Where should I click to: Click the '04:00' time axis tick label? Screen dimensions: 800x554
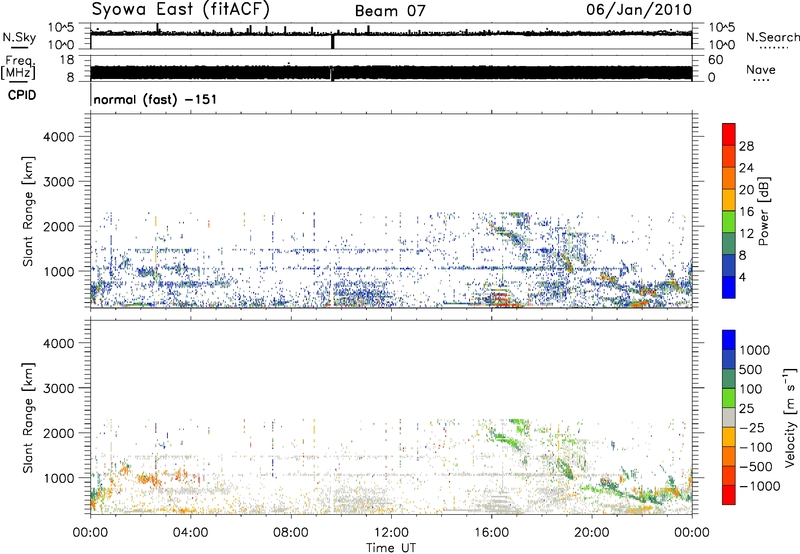tap(190, 533)
